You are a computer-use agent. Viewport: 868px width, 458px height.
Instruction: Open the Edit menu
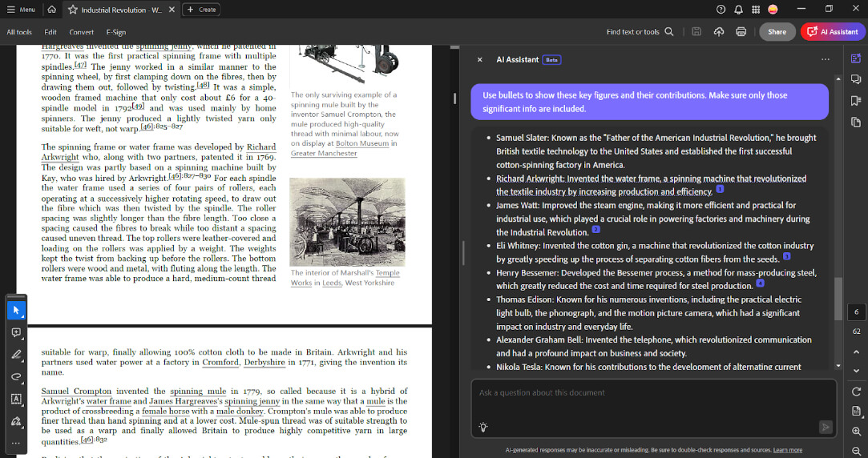pyautogui.click(x=50, y=32)
